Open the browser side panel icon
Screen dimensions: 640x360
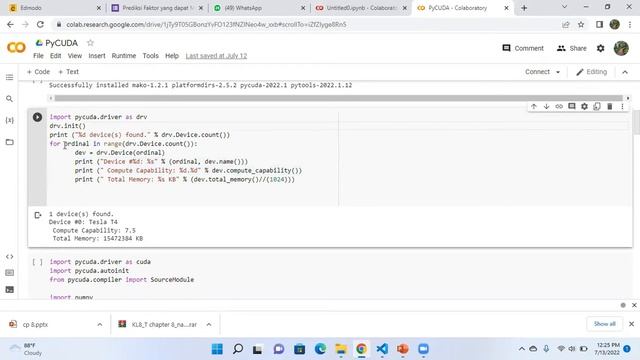[599, 24]
